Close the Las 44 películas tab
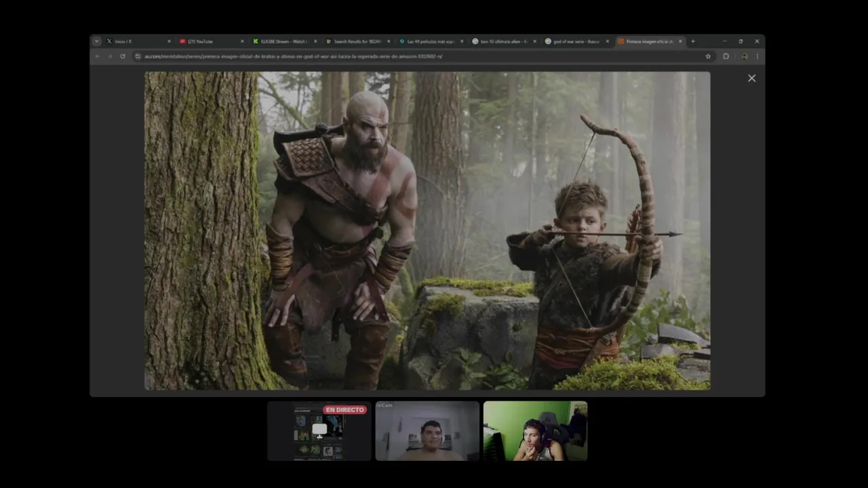 coord(462,41)
